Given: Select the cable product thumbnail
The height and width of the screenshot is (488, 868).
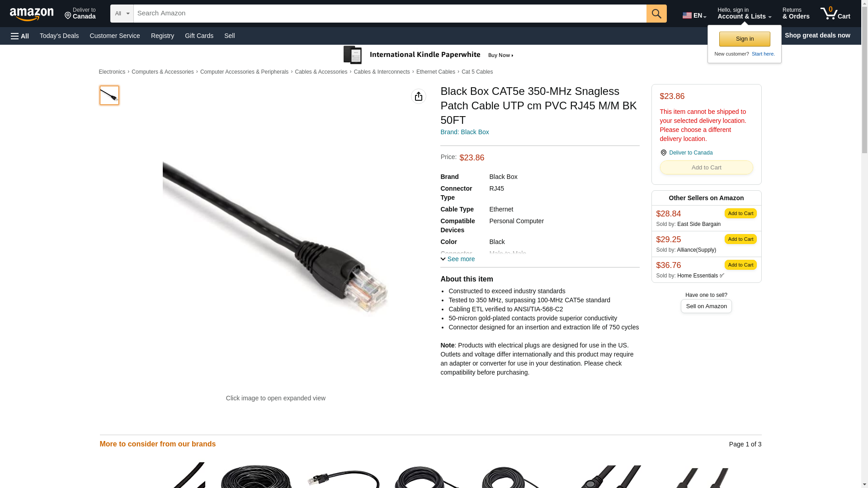Looking at the screenshot, I should point(109,95).
